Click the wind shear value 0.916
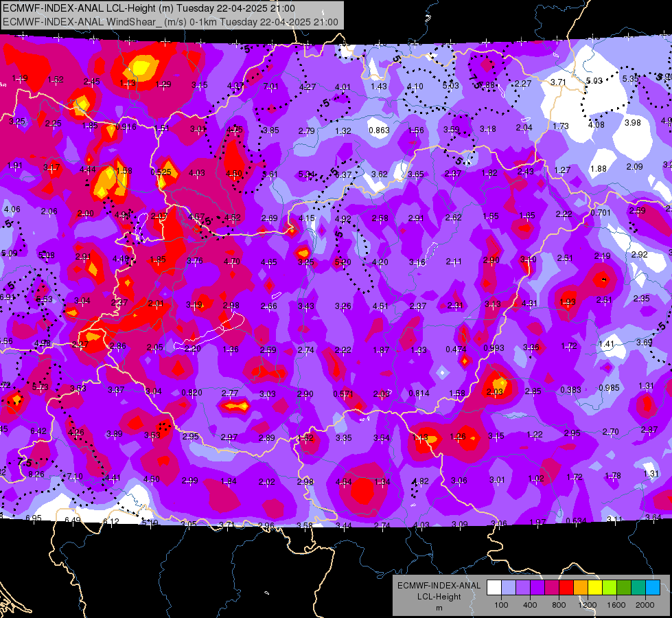Screen dimensions: 672x618 pos(126,127)
